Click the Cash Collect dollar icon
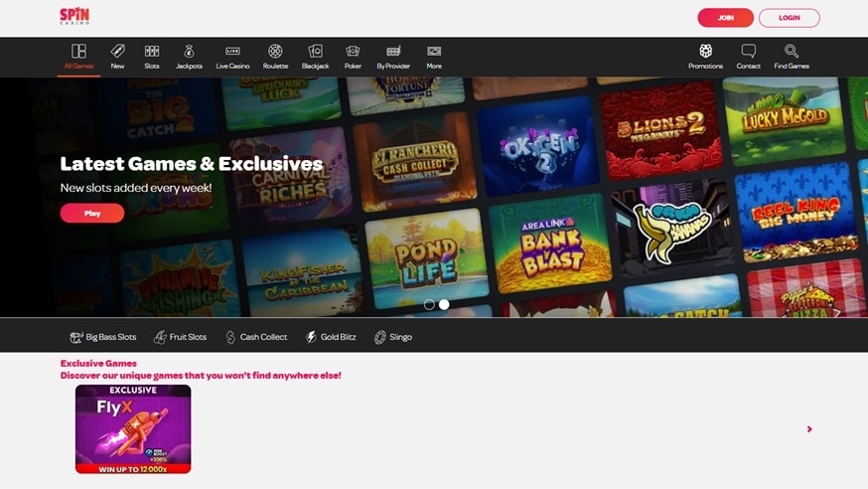 [x=230, y=337]
